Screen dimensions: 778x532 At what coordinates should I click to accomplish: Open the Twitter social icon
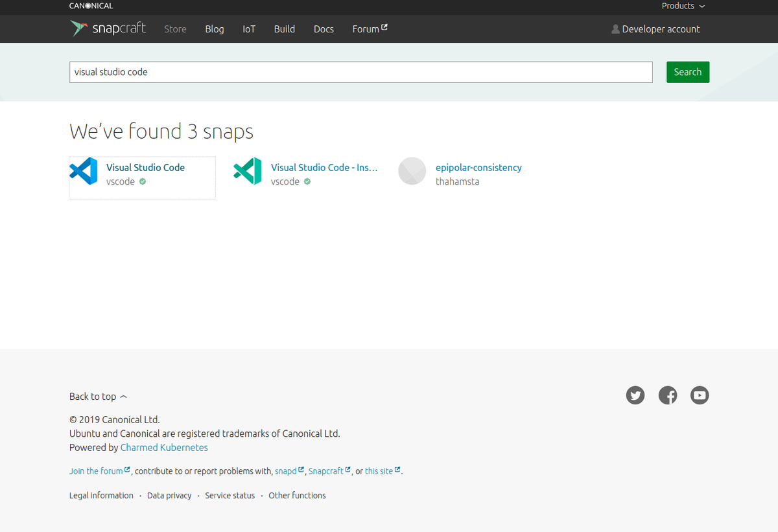(x=635, y=395)
